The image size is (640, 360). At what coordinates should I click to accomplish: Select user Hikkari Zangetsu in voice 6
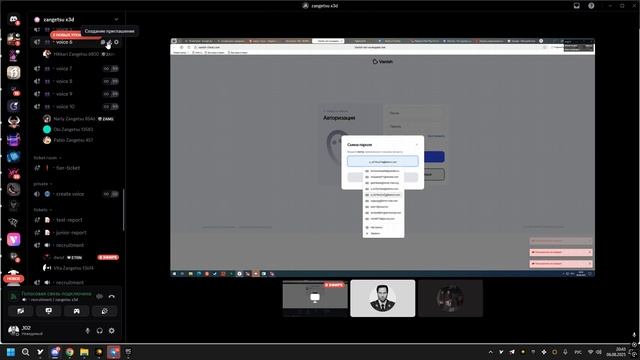[80, 54]
